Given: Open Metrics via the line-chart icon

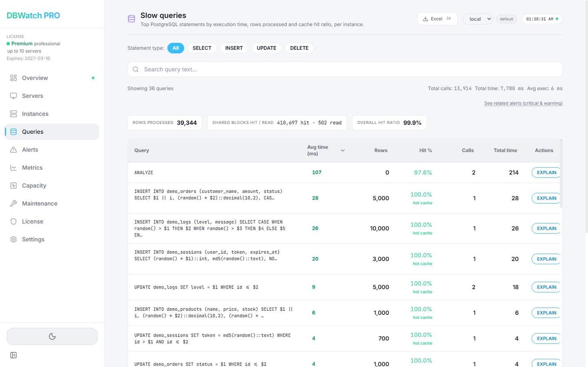Looking at the screenshot, I should coord(13,167).
